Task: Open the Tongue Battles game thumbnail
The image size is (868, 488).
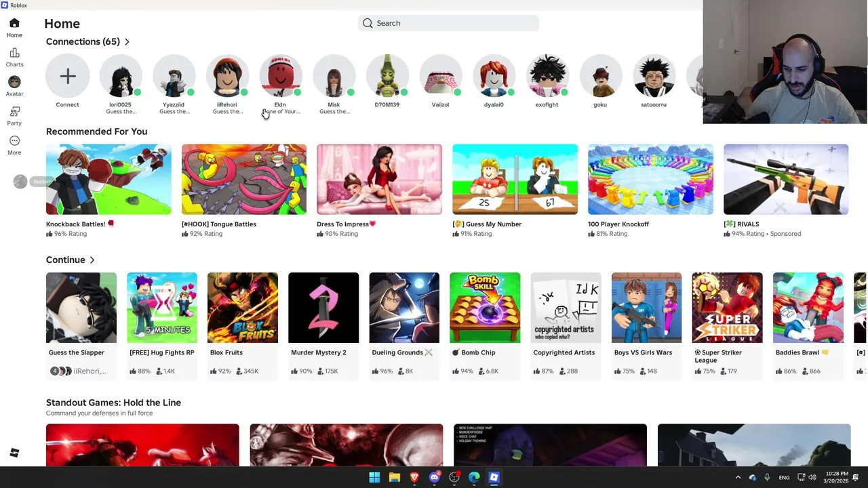Action: 244,179
